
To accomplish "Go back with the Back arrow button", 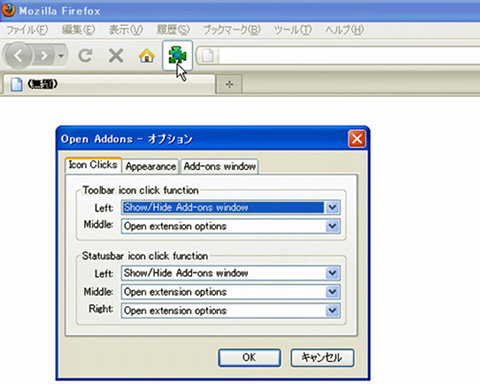I will coord(18,56).
